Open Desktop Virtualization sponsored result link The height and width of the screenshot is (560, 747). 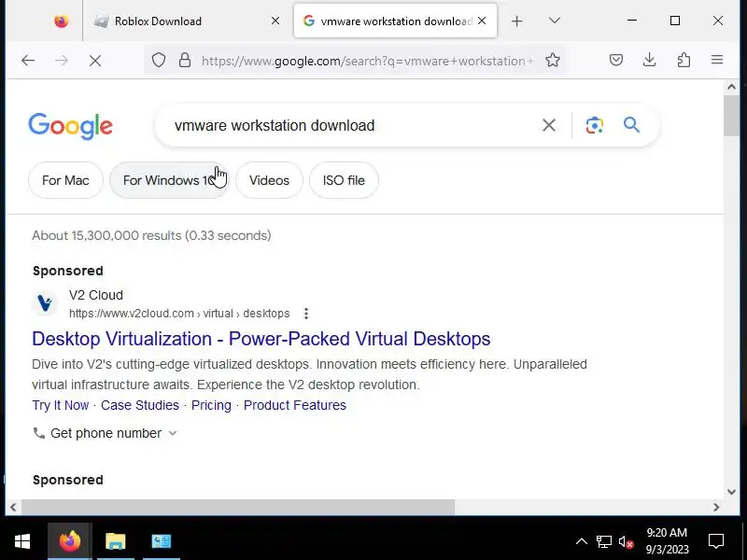(x=261, y=339)
